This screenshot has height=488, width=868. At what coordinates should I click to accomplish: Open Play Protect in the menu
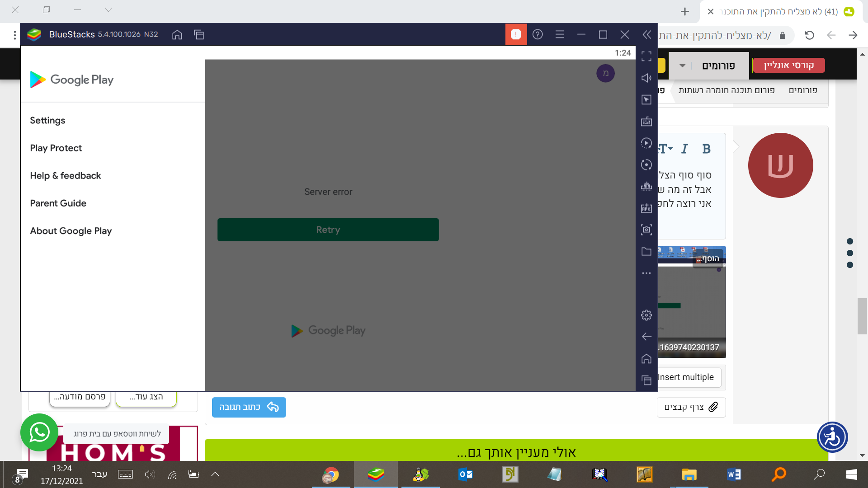[x=56, y=148]
